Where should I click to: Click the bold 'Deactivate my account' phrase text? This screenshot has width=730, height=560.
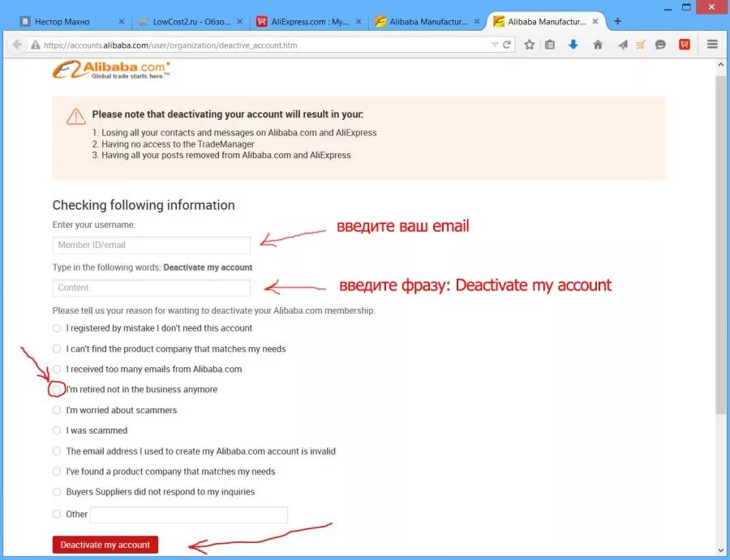pyautogui.click(x=208, y=267)
